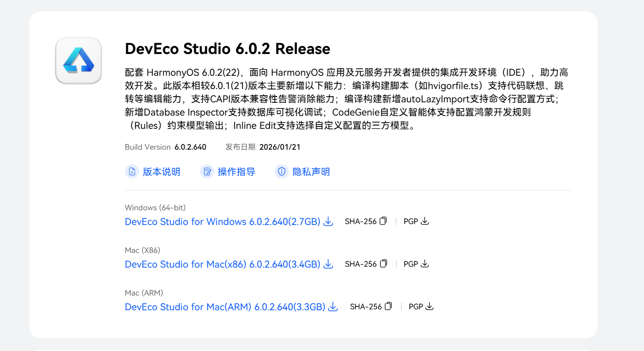Download PGP signature for Windows package
This screenshot has width=644, height=351.
tap(411, 221)
